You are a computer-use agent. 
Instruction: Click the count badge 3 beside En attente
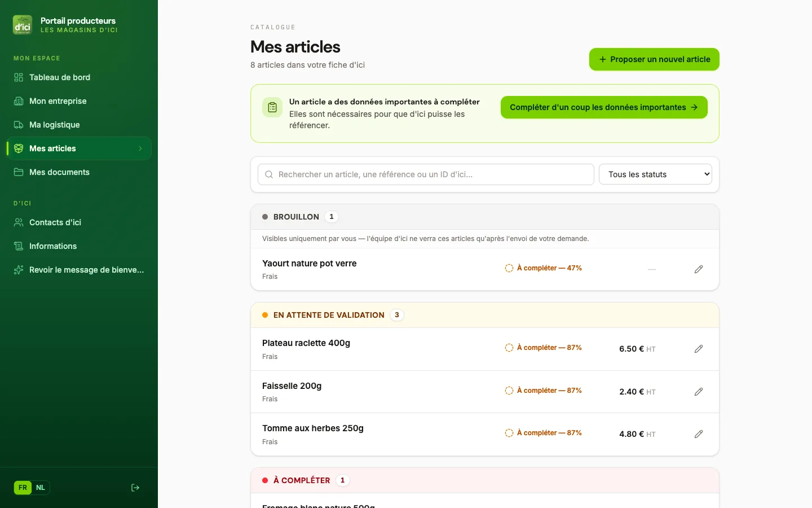coord(397,315)
